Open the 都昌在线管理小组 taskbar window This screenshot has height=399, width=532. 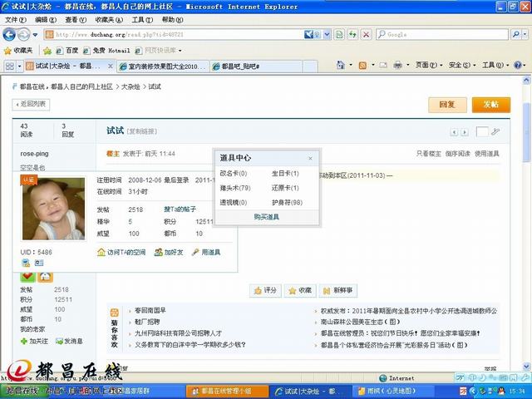(227, 392)
